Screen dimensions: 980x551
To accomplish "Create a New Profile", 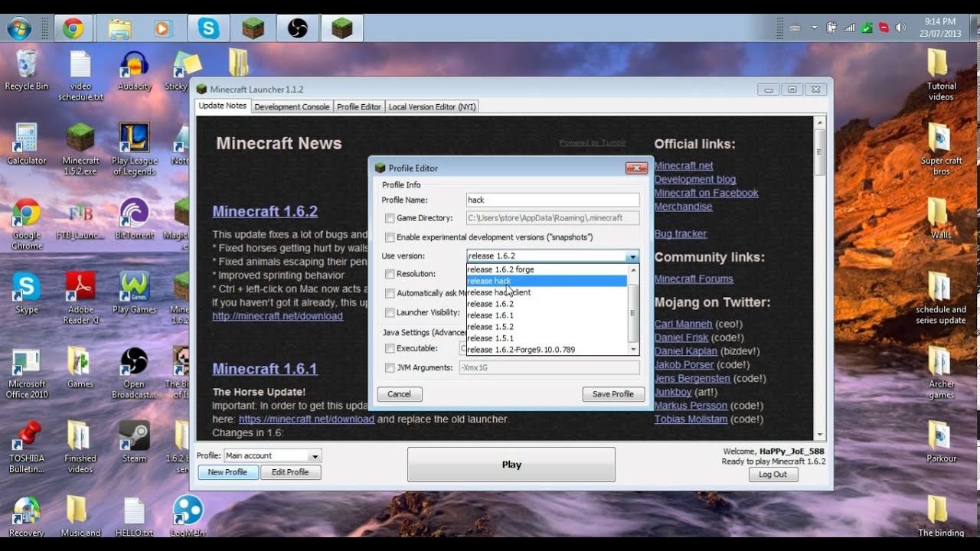I will 227,472.
